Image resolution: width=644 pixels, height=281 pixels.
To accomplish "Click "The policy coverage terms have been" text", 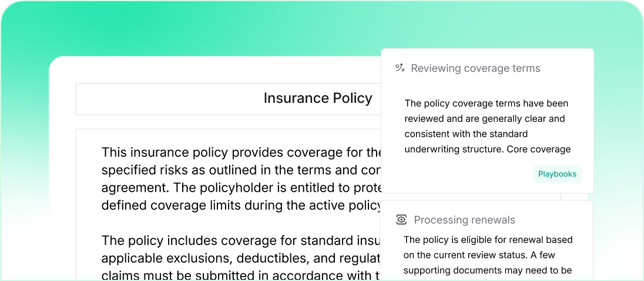I will tap(486, 103).
